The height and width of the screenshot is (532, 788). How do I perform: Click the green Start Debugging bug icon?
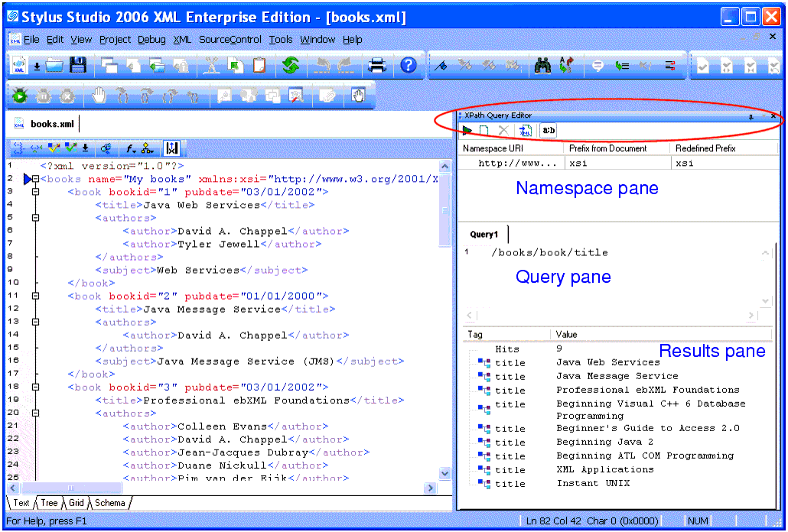pyautogui.click(x=21, y=95)
